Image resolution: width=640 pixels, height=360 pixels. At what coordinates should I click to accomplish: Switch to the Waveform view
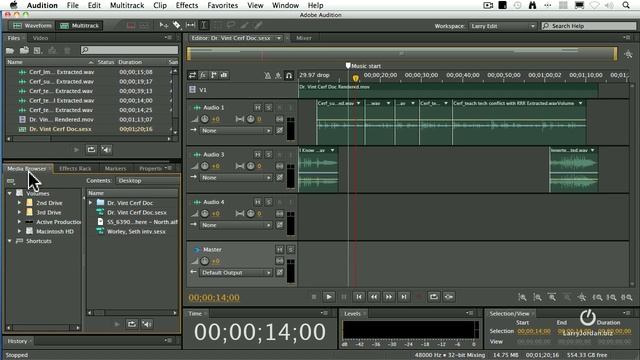(x=32, y=26)
